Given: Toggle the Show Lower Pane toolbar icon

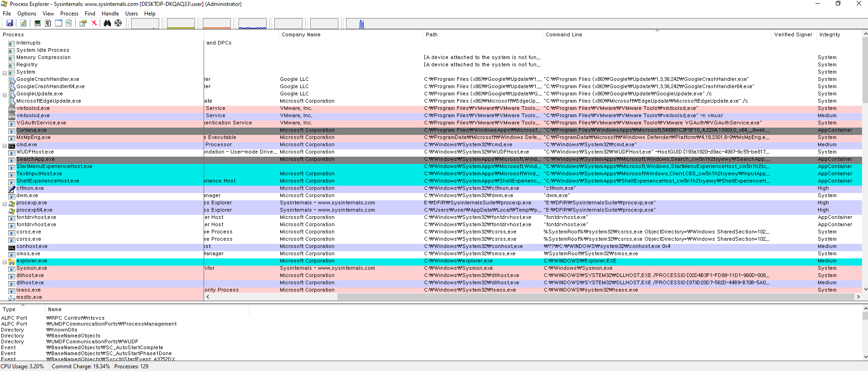Looking at the screenshot, I should tap(59, 23).
